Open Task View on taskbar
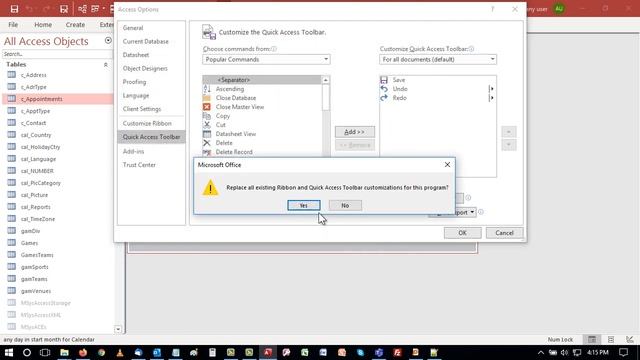640x360 pixels. click(x=45, y=352)
